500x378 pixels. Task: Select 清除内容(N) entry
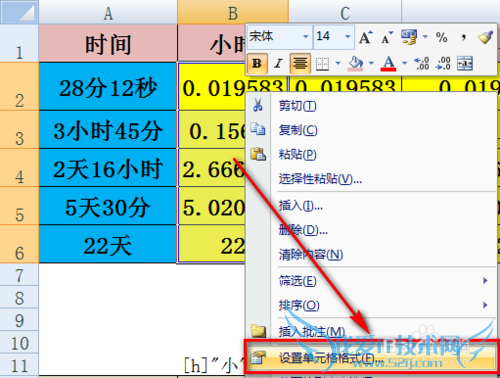pyautogui.click(x=372, y=255)
